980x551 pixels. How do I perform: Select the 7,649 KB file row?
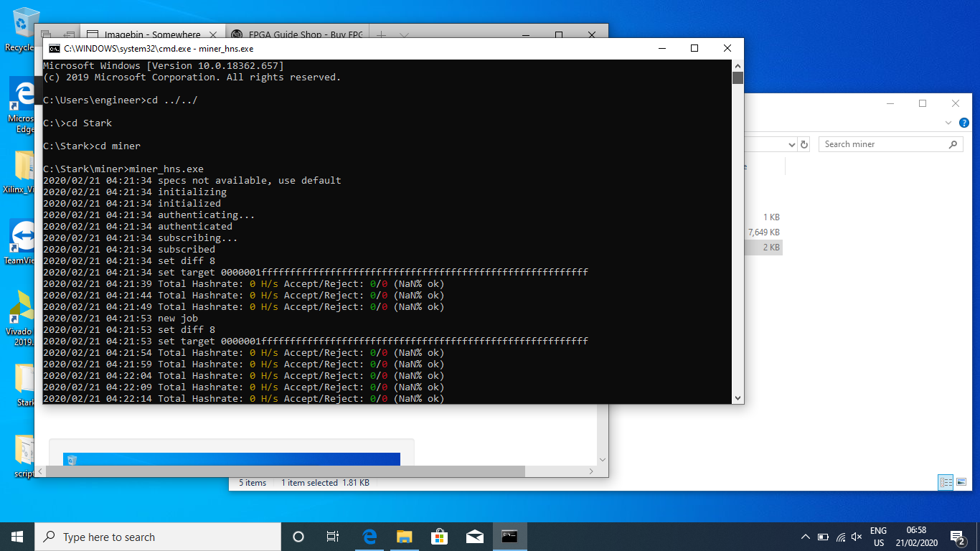tap(763, 232)
